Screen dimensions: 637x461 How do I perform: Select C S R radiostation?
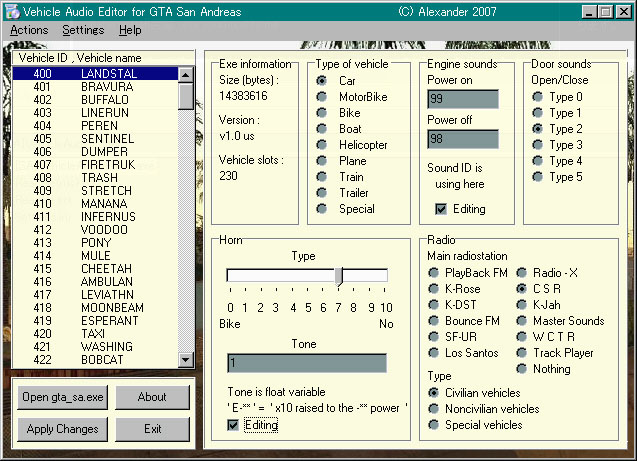[522, 289]
